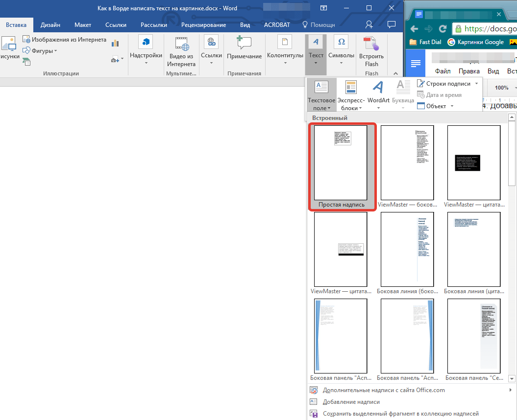The width and height of the screenshot is (517, 420).
Task: Switch to the Дизайн tab
Action: (50, 25)
